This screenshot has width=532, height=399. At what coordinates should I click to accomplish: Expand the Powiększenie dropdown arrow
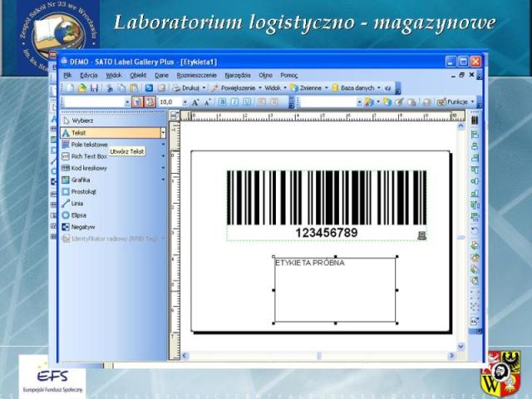click(260, 88)
